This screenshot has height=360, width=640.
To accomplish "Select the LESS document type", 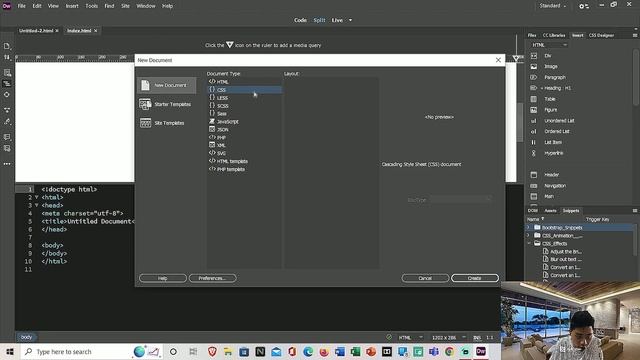I will [244, 98].
